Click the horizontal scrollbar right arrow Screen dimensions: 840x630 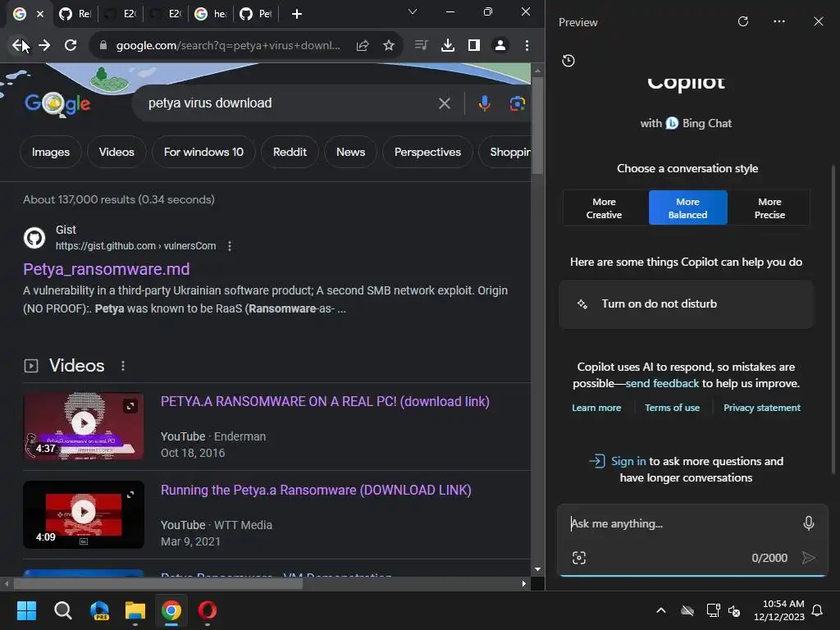click(x=524, y=583)
